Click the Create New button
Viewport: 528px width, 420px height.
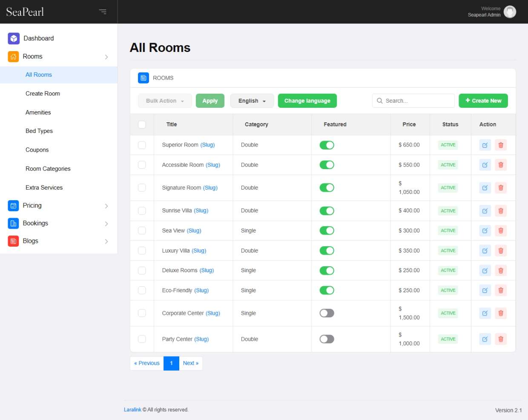tap(483, 101)
